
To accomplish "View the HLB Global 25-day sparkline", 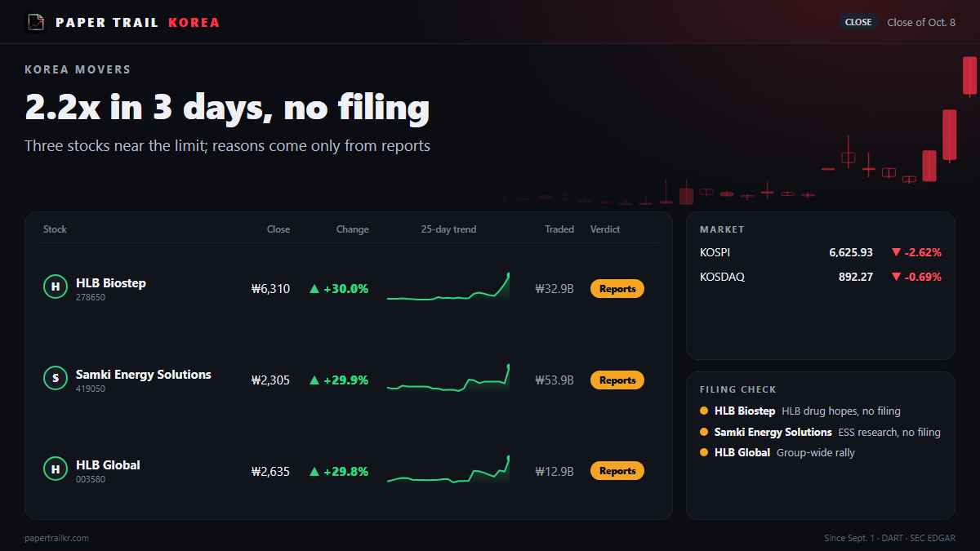I will coord(448,470).
